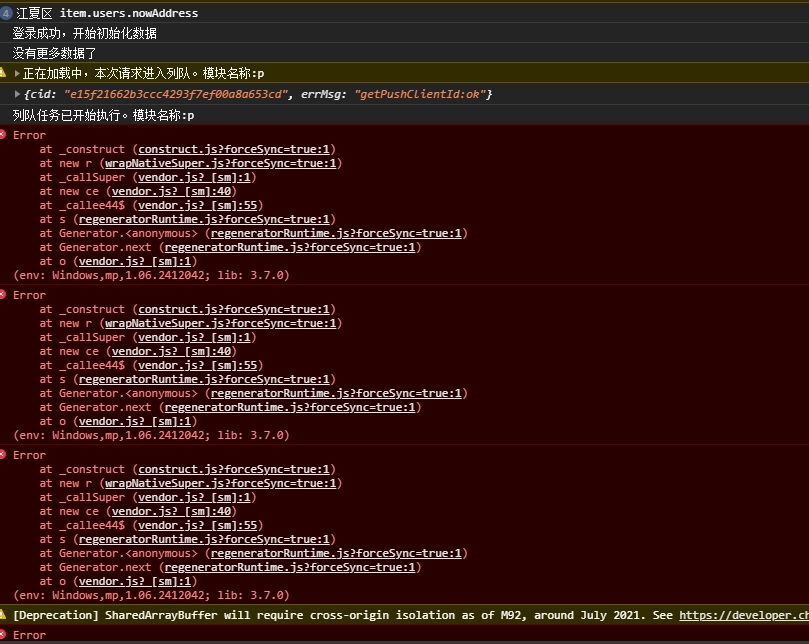Viewport: 809px width, 644px height.
Task: Click the yellow warning icon beside the loading message
Action: [4, 73]
